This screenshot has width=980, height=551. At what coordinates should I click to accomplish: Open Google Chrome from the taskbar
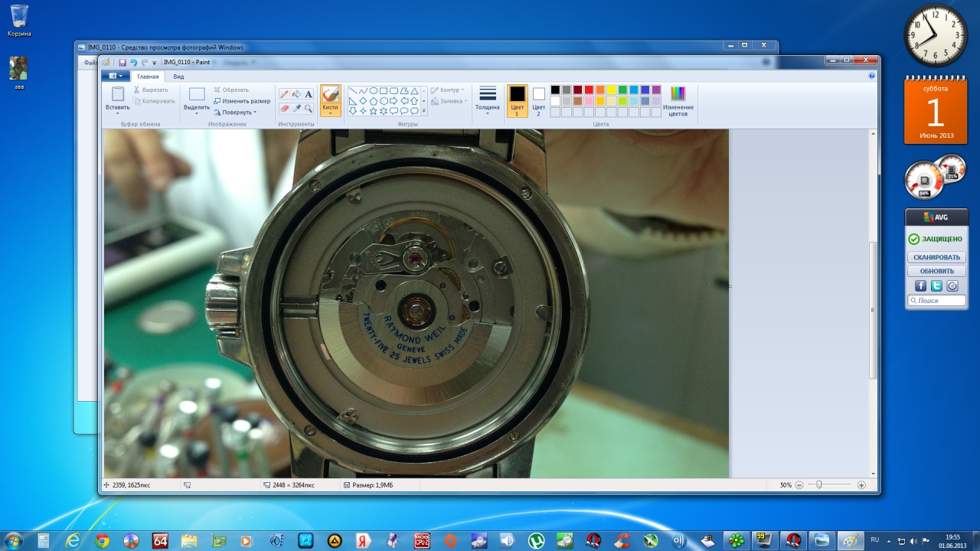click(x=102, y=541)
